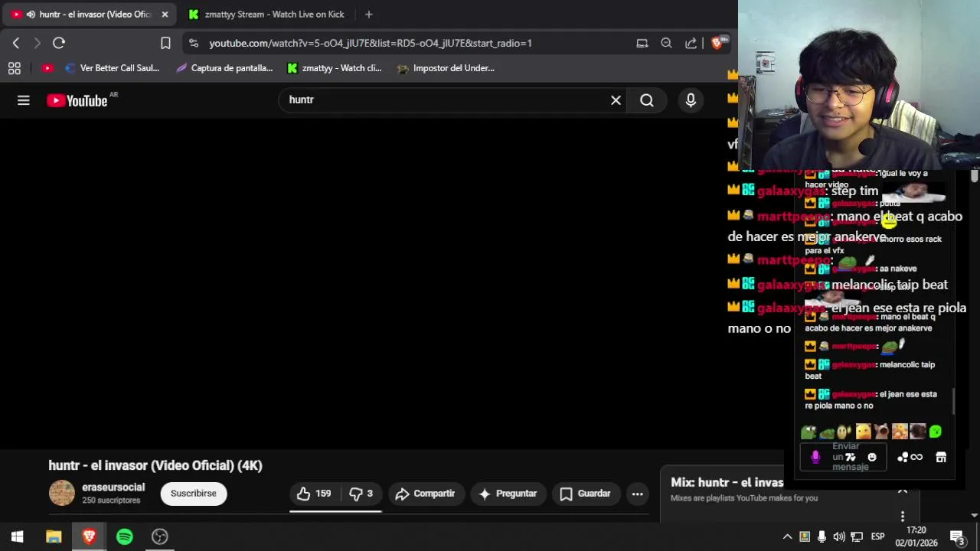Open the volume control in system tray
Image resolution: width=980 pixels, height=551 pixels.
839,536
